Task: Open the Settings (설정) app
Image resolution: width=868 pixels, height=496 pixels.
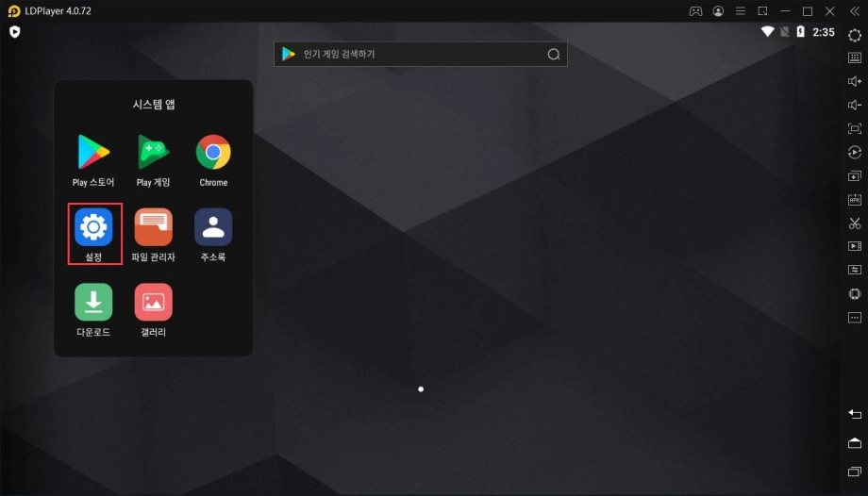Action: (93, 227)
